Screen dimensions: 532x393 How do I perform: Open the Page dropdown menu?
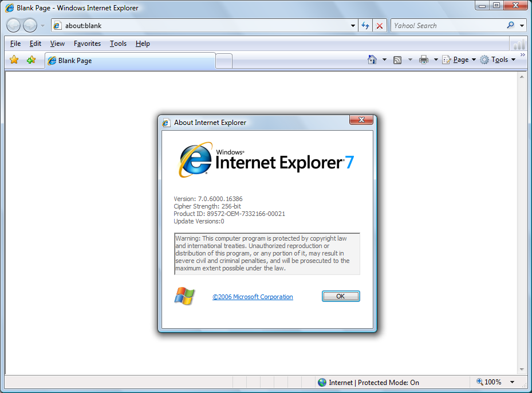coord(460,60)
